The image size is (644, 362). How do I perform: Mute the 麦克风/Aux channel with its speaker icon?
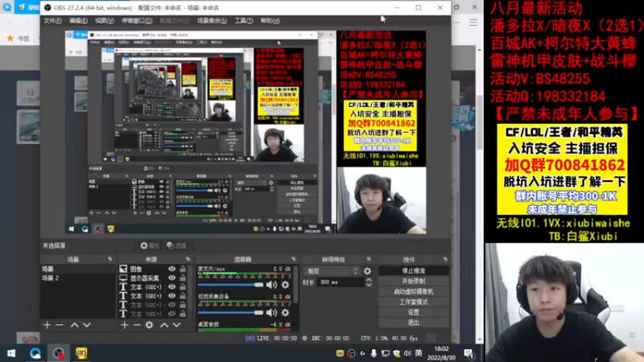271,285
